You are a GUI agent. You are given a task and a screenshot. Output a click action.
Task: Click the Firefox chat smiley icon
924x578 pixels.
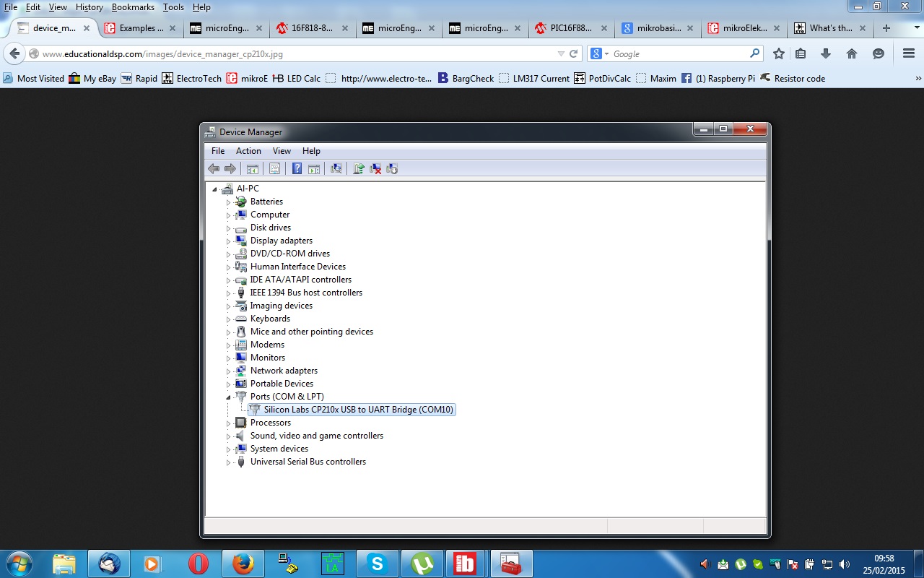click(878, 53)
